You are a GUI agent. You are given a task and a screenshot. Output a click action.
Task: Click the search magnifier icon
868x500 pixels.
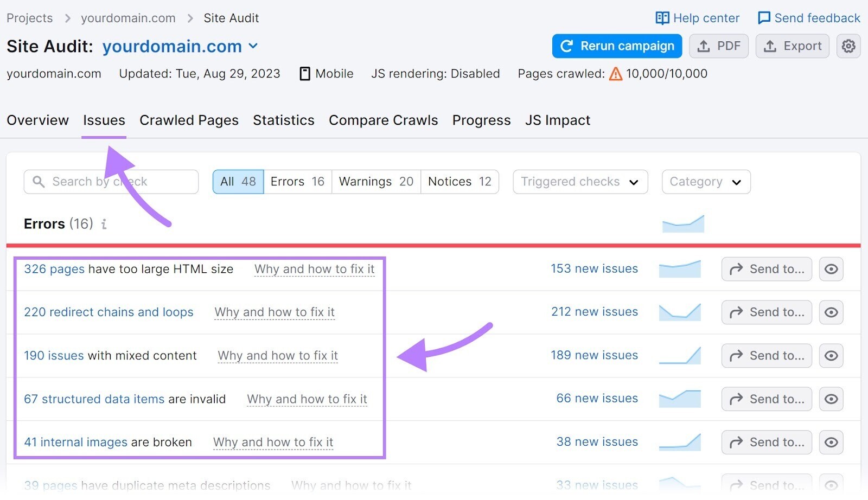pos(38,182)
